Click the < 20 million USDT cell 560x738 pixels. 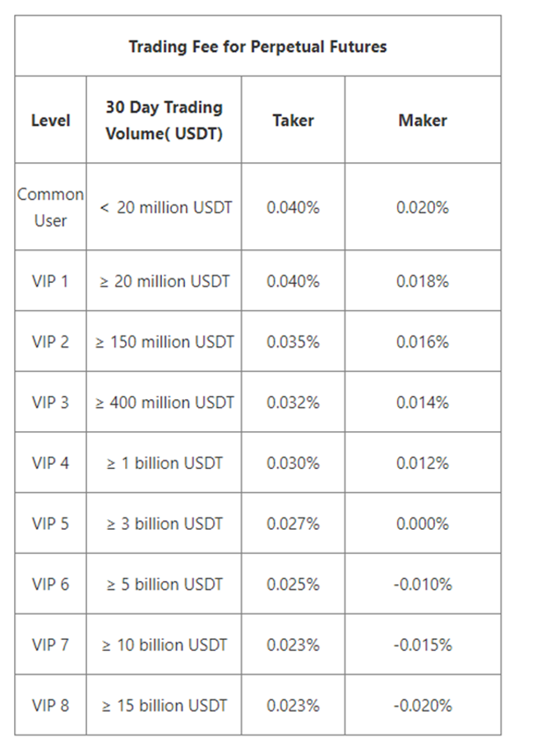[165, 207]
